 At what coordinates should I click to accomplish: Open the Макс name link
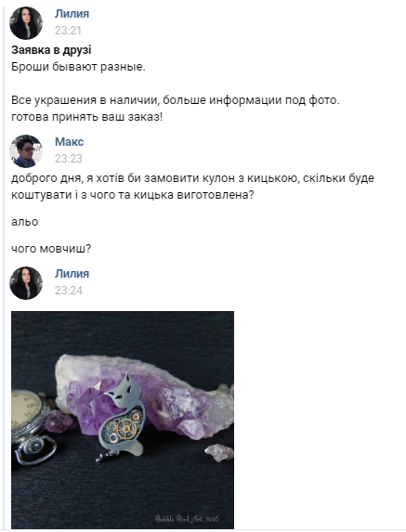70,142
